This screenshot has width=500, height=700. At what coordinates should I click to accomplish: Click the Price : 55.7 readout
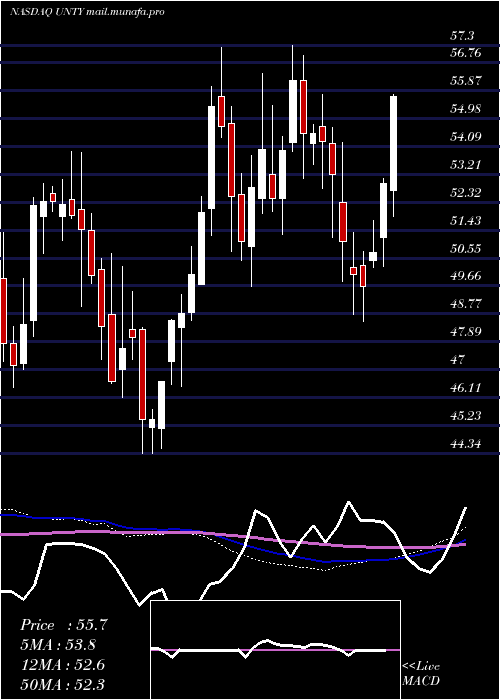pos(63,625)
